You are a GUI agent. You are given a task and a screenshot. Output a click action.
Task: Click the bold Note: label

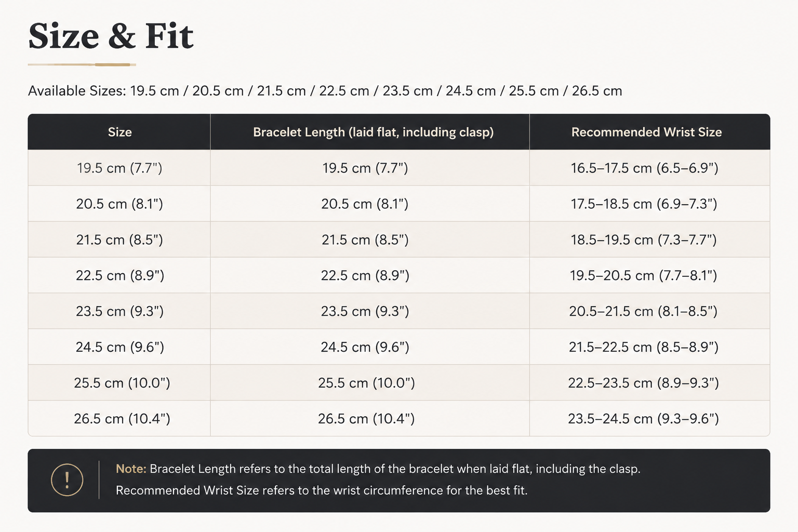click(131, 469)
